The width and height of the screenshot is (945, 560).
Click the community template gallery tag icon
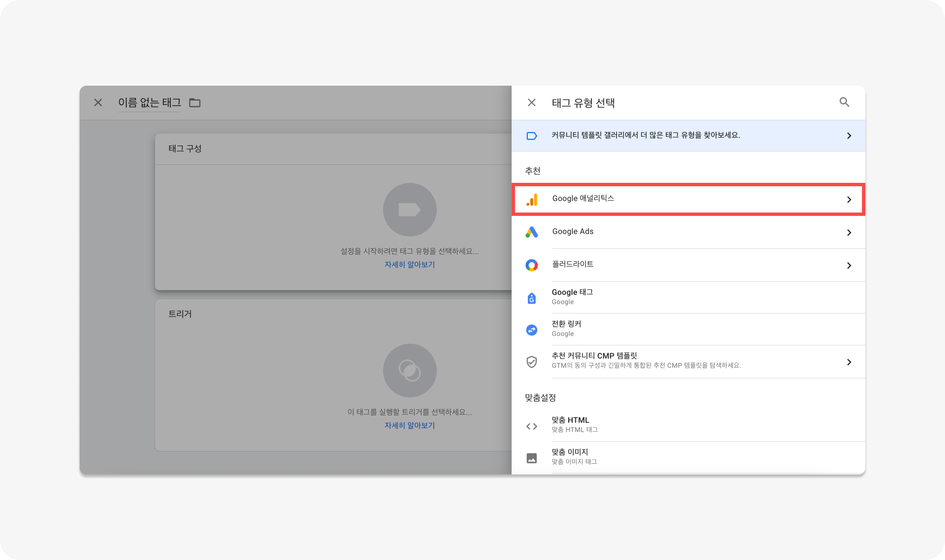click(532, 136)
